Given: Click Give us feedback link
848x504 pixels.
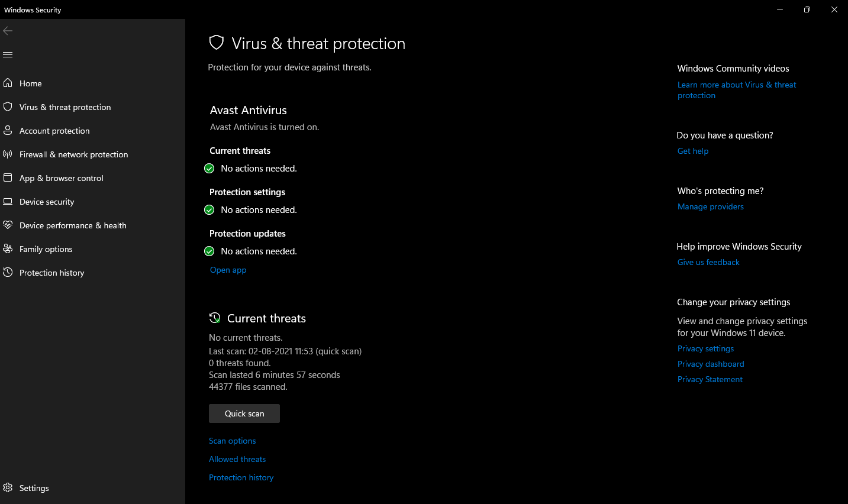Looking at the screenshot, I should (x=708, y=262).
